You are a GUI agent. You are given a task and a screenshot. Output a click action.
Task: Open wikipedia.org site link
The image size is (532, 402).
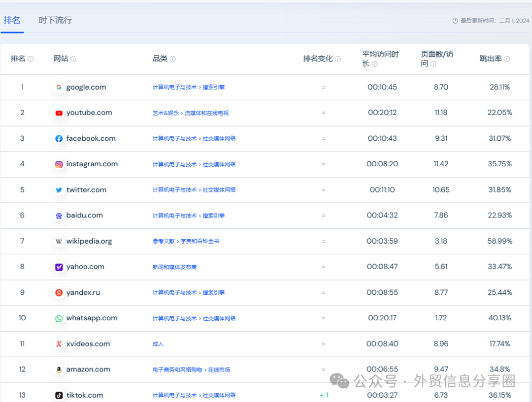click(x=89, y=241)
